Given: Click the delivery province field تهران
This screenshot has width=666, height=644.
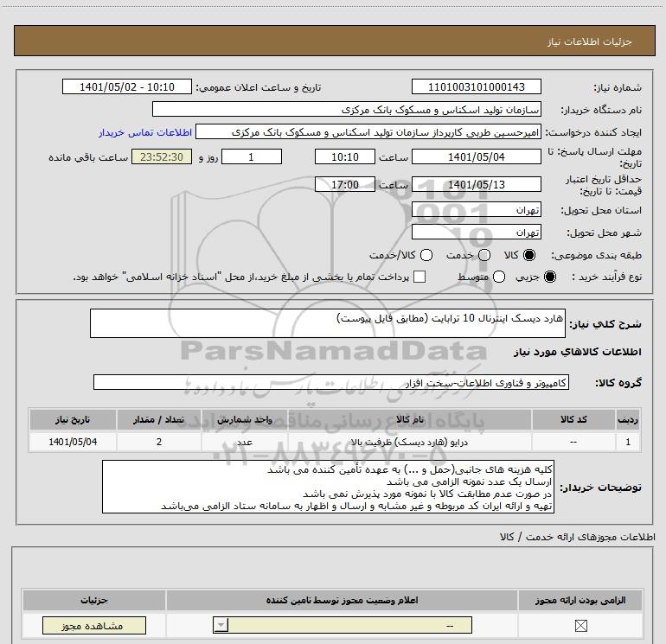Looking at the screenshot, I should tap(476, 210).
